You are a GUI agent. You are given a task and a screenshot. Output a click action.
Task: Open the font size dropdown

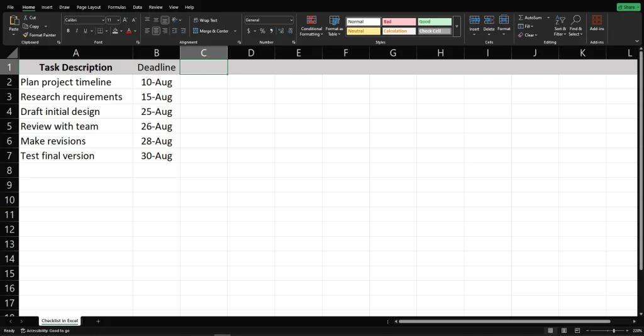point(118,20)
